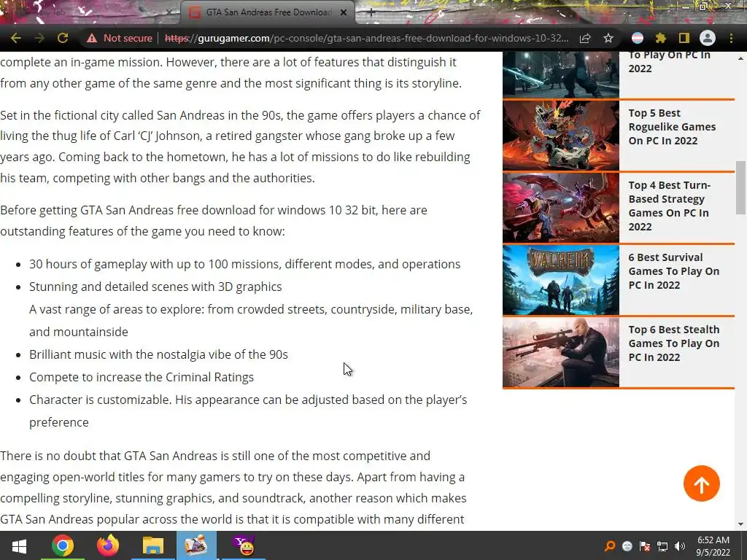747x560 pixels.
Task: Click the scrollbar down arrow
Action: click(741, 524)
